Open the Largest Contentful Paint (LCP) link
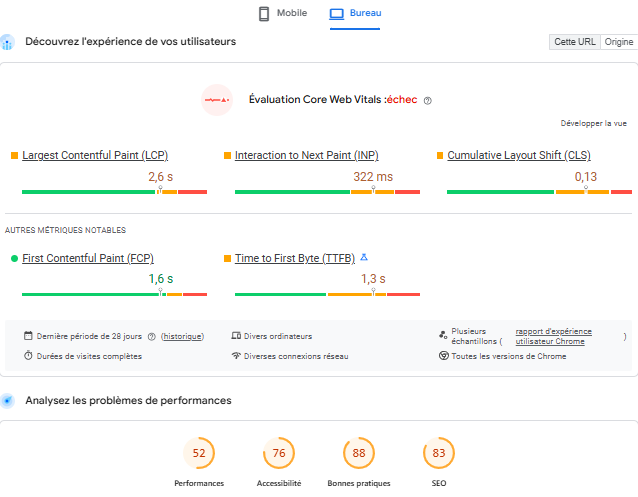 (95, 155)
